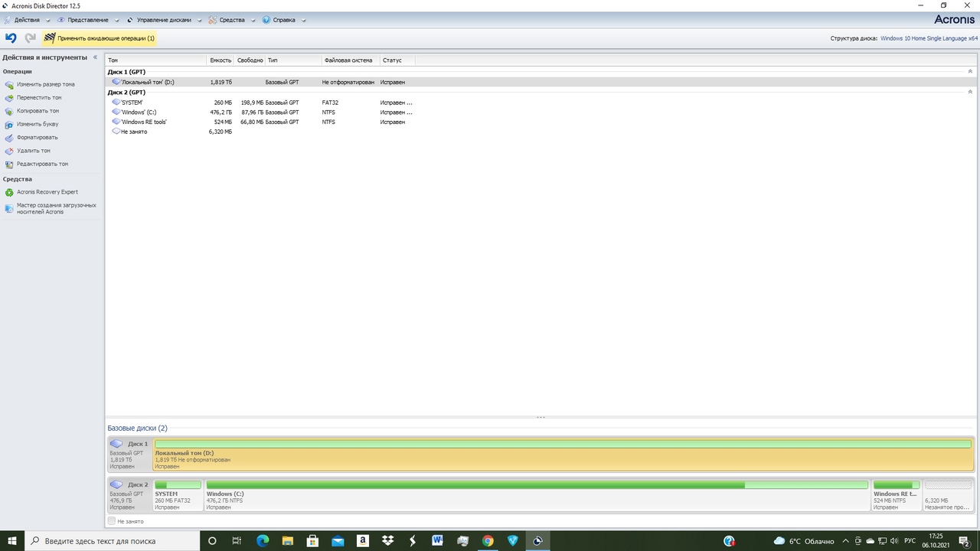Select the 6,320 МБ unallocated block in disk map

948,495
